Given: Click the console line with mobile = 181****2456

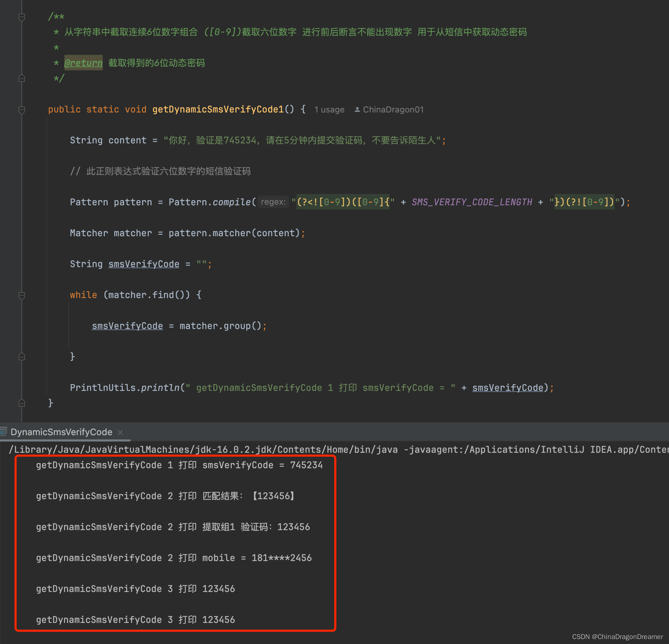Looking at the screenshot, I should click(x=174, y=558).
